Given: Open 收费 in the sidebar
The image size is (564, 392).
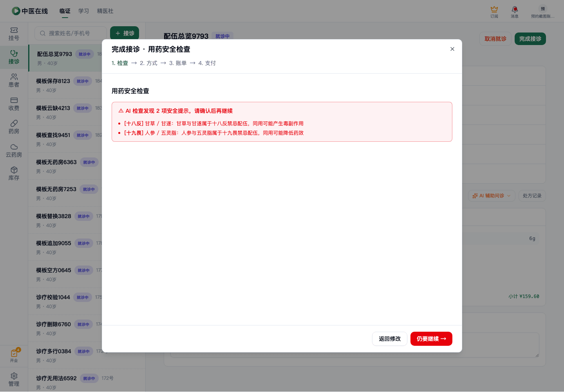Looking at the screenshot, I should click(14, 104).
